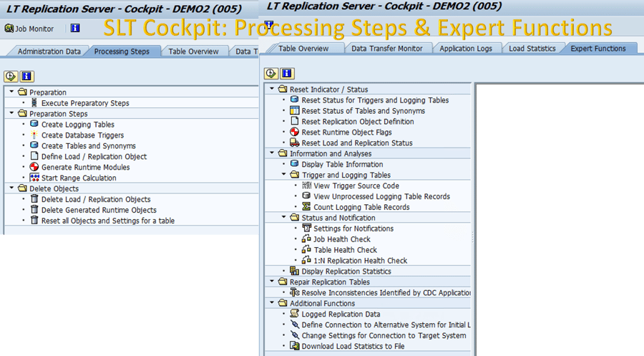The height and width of the screenshot is (356, 644).
Task: Open the Load Statistics tab
Action: point(532,49)
